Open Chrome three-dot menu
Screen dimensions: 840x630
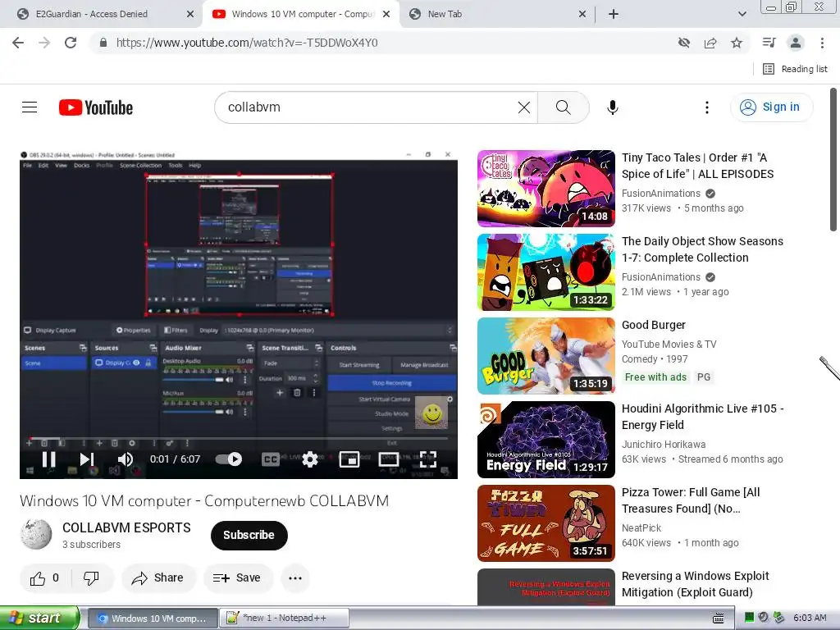click(822, 43)
